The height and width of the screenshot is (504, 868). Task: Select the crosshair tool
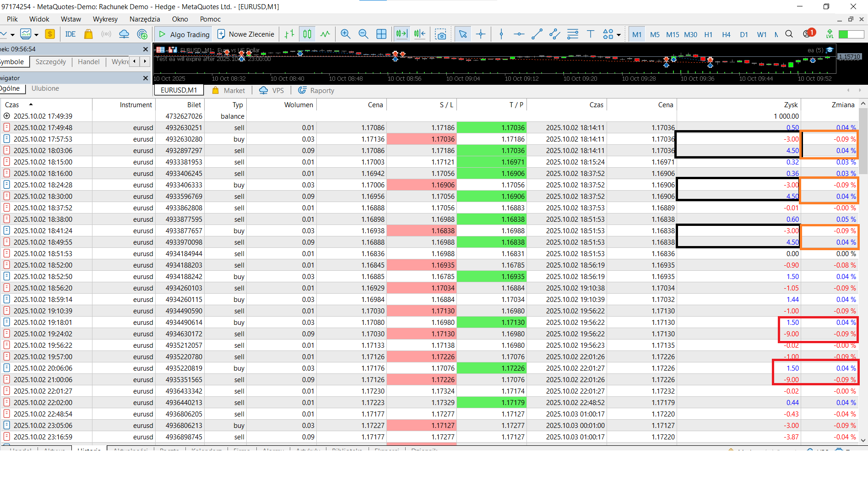481,34
